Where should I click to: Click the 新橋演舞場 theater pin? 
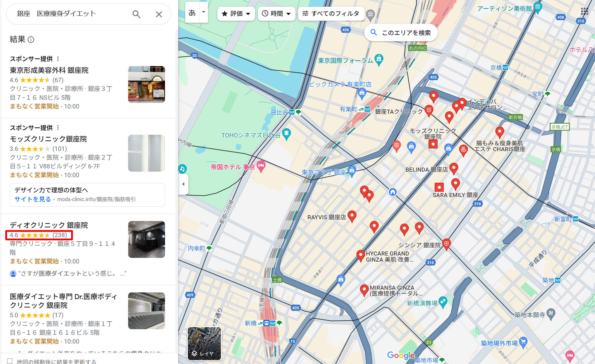pos(443,302)
